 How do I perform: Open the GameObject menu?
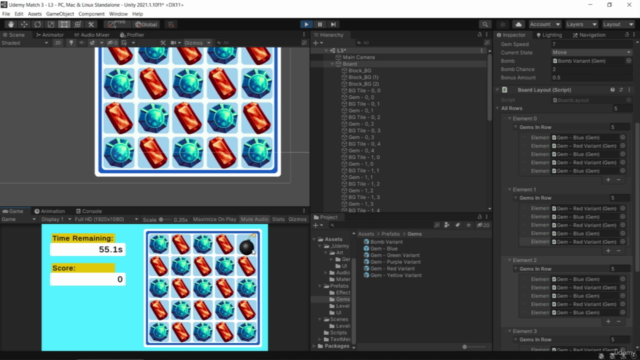pos(60,14)
